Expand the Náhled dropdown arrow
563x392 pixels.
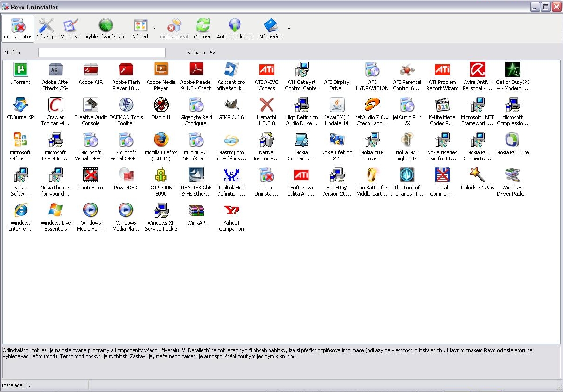click(x=154, y=29)
